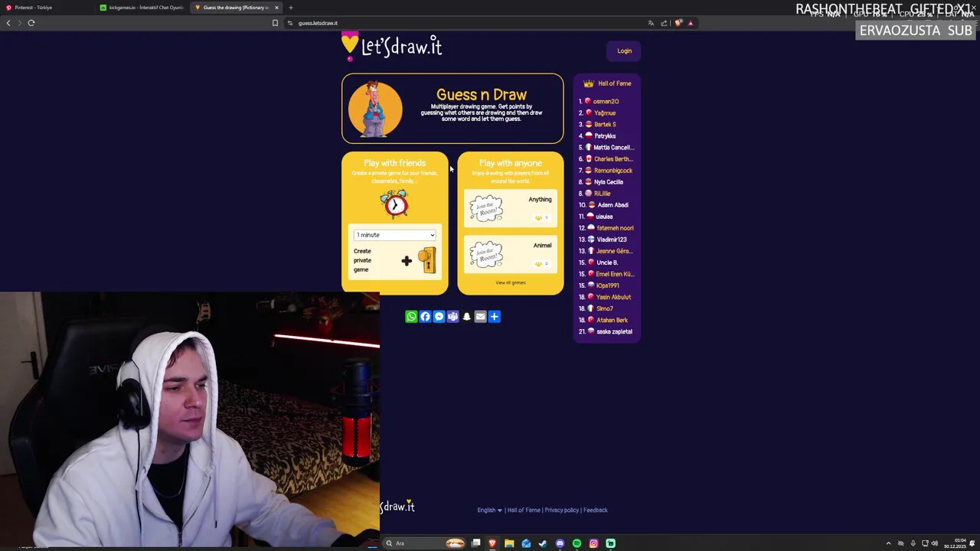
Task: Open the blue plus more-sharing icon
Action: (494, 317)
